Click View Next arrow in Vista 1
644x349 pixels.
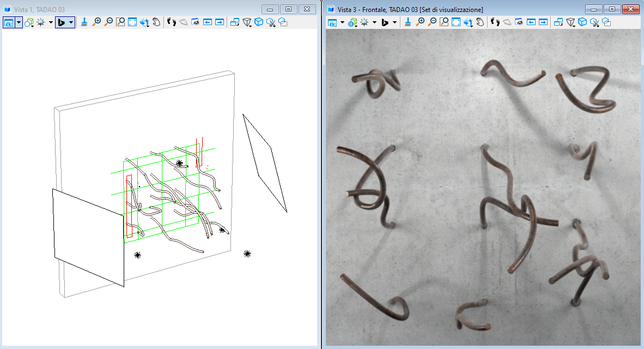220,22
